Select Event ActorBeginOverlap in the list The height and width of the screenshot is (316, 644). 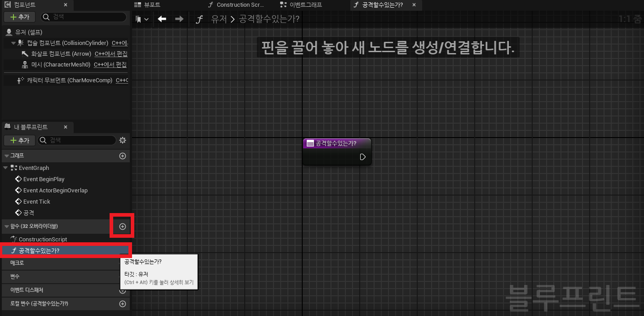[x=56, y=190]
